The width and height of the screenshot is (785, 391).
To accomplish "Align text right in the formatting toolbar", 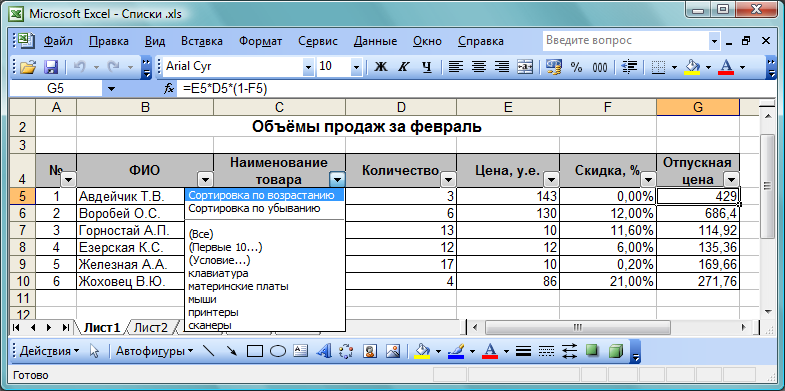I will pyautogui.click(x=502, y=67).
